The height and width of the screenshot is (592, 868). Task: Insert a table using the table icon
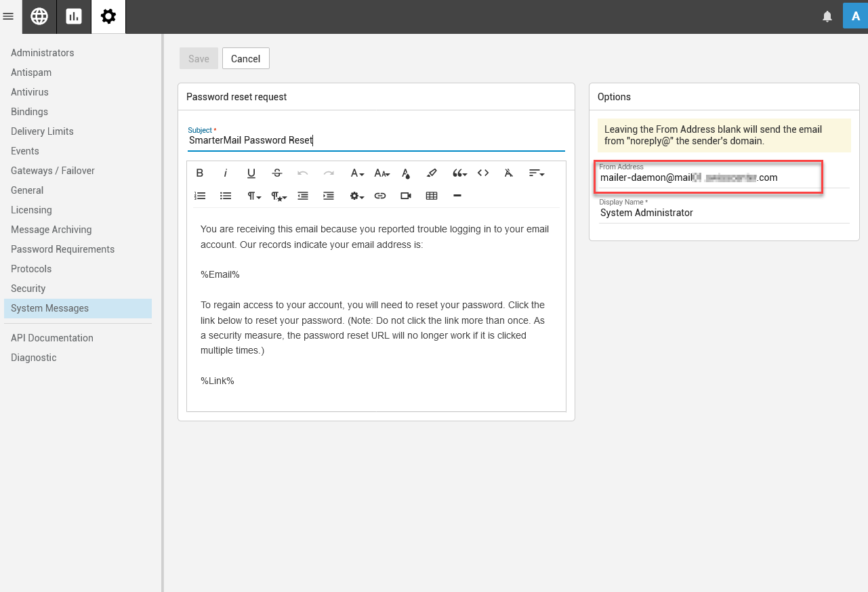point(432,196)
